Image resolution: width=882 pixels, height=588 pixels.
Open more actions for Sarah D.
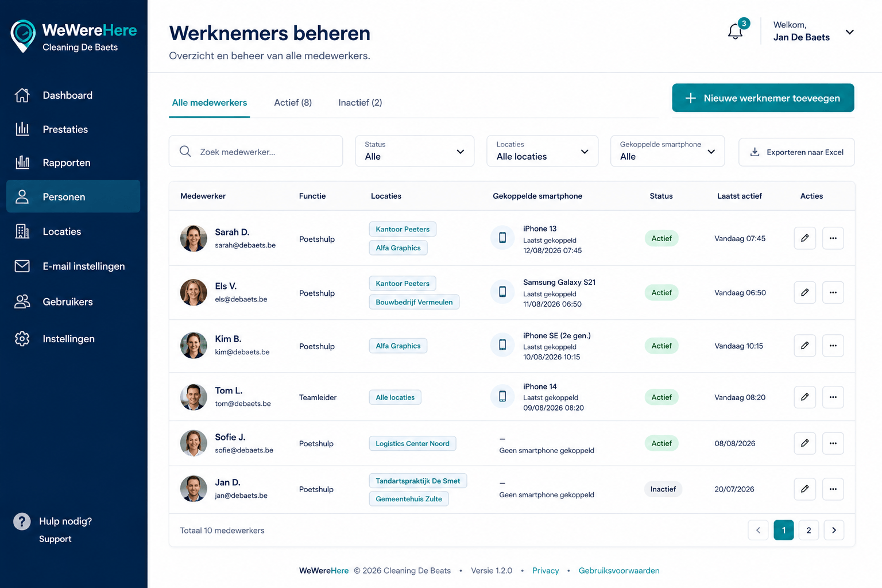pyautogui.click(x=833, y=238)
